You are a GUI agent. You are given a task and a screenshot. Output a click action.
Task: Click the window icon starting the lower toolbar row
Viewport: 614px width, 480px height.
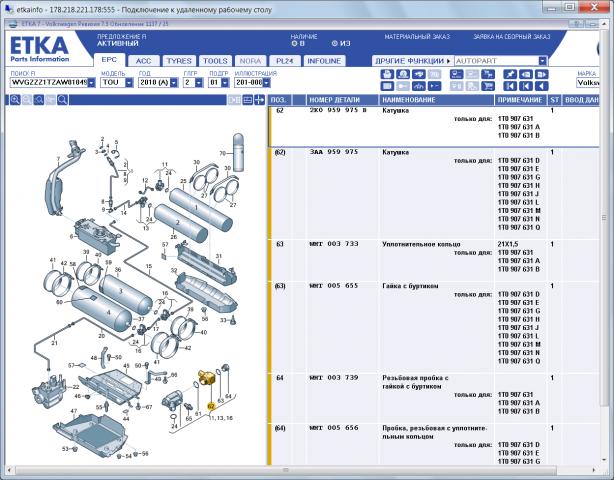click(387, 86)
